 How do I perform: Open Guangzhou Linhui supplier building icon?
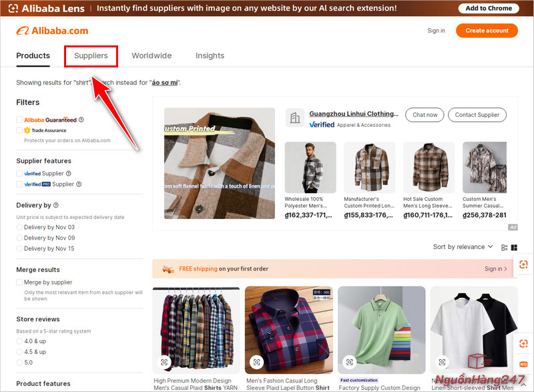(x=294, y=118)
